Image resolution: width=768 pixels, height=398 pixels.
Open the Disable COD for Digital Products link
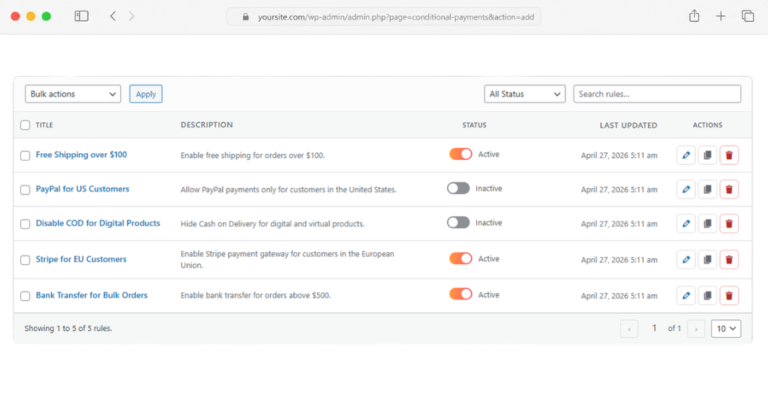(98, 223)
